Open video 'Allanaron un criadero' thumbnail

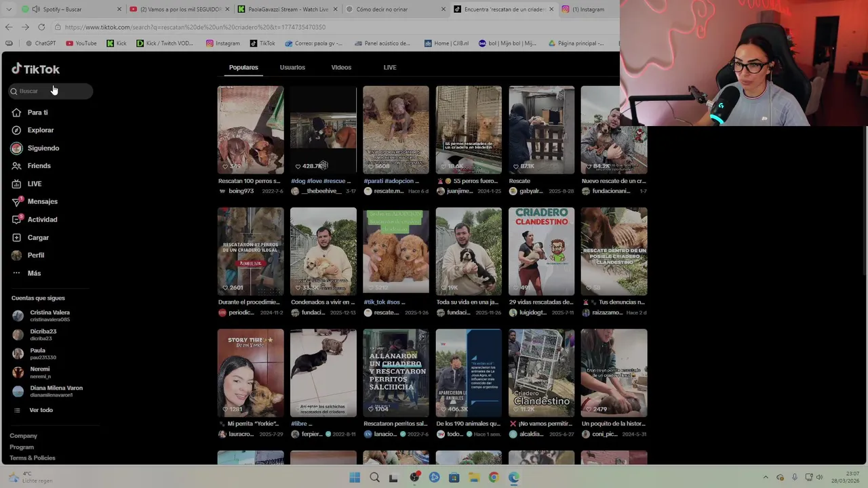tap(395, 373)
